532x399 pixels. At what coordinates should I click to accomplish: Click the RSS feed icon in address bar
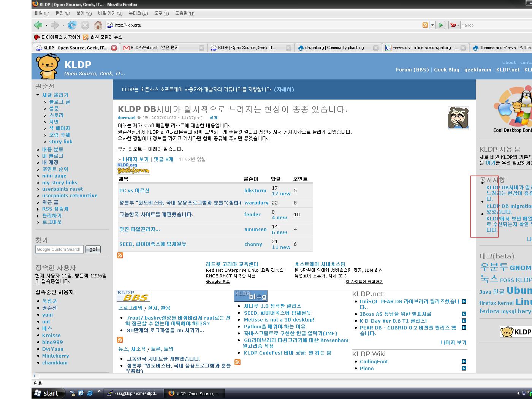(425, 25)
